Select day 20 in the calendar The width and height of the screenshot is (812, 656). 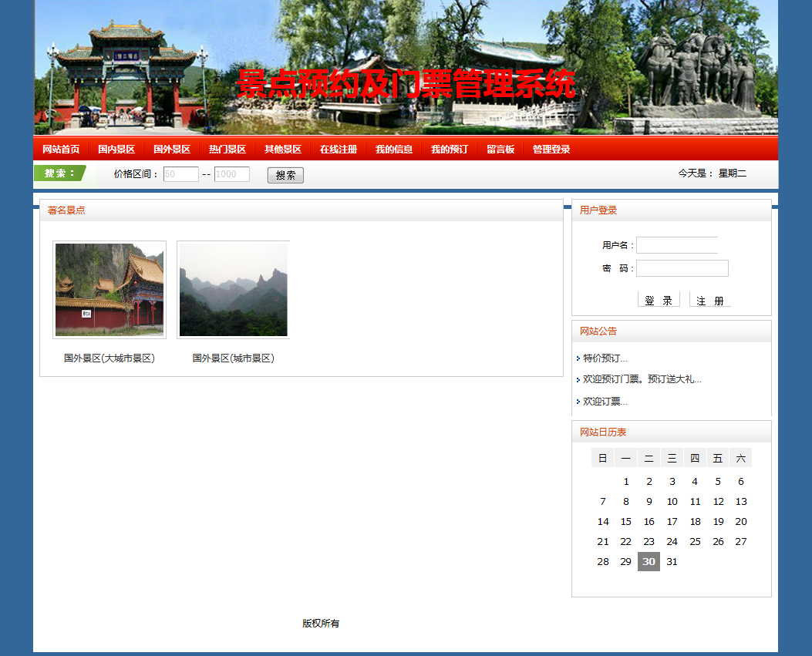tap(741, 521)
